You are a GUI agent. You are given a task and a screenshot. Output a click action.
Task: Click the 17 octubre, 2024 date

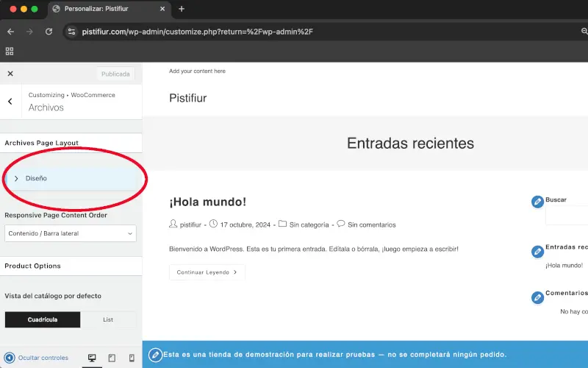[245, 225]
